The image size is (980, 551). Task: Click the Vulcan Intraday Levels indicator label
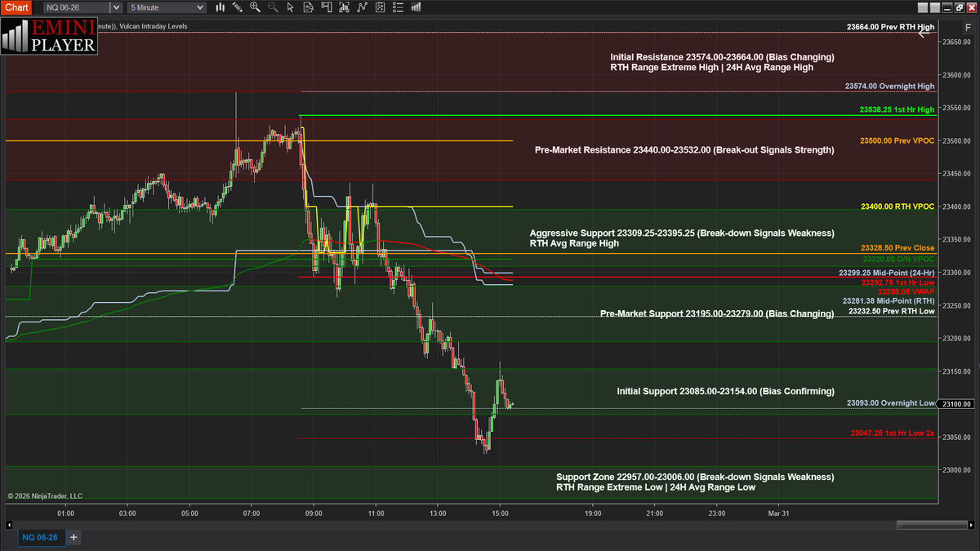(153, 27)
